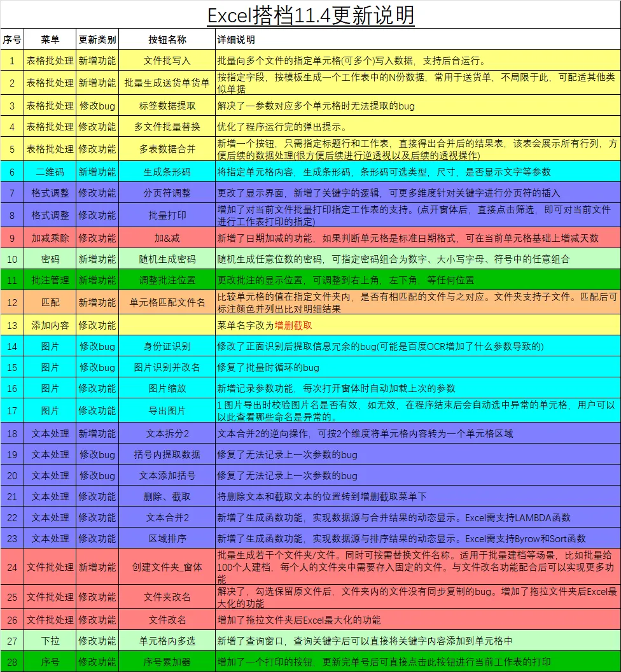Click the 二维码 menu cell
Viewport: 621px width, 672px height.
[50, 171]
